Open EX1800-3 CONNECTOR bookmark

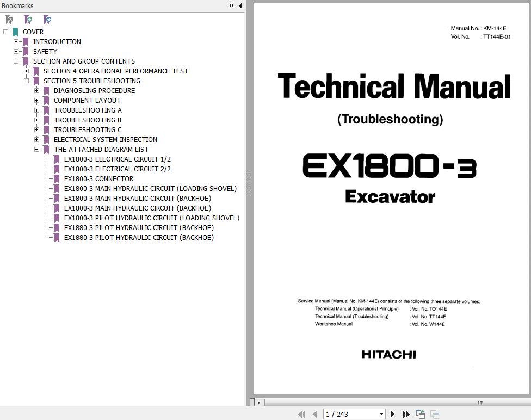pyautogui.click(x=99, y=179)
